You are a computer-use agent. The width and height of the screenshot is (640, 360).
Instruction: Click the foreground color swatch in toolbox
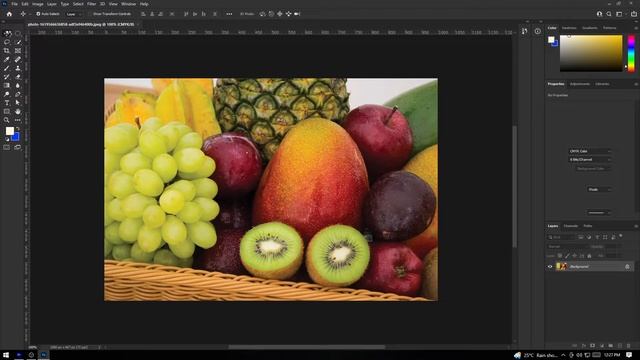(9, 131)
